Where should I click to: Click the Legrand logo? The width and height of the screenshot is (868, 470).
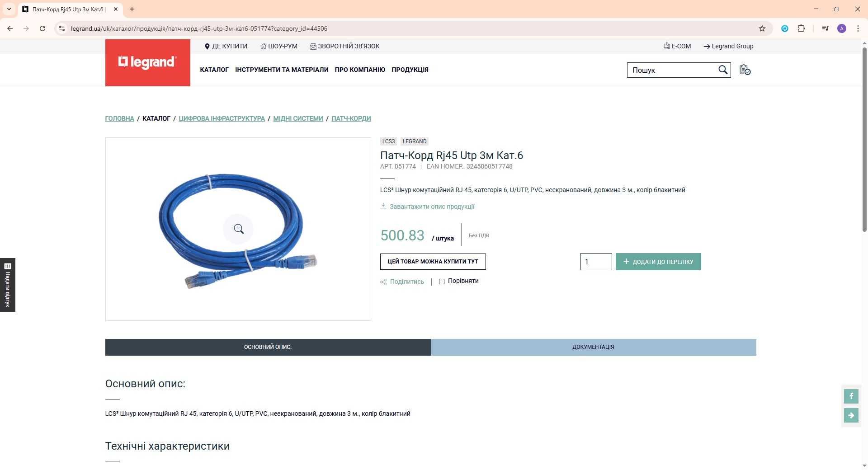coord(147,62)
